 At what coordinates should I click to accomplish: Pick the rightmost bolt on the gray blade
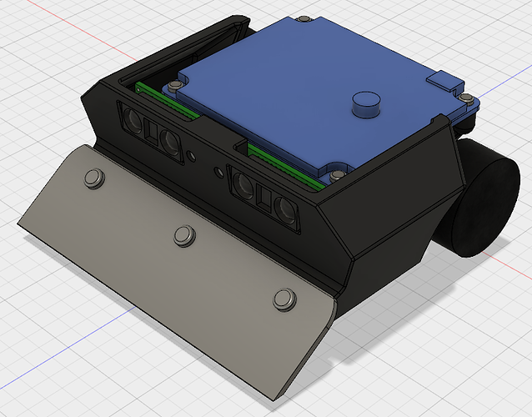coord(284,299)
